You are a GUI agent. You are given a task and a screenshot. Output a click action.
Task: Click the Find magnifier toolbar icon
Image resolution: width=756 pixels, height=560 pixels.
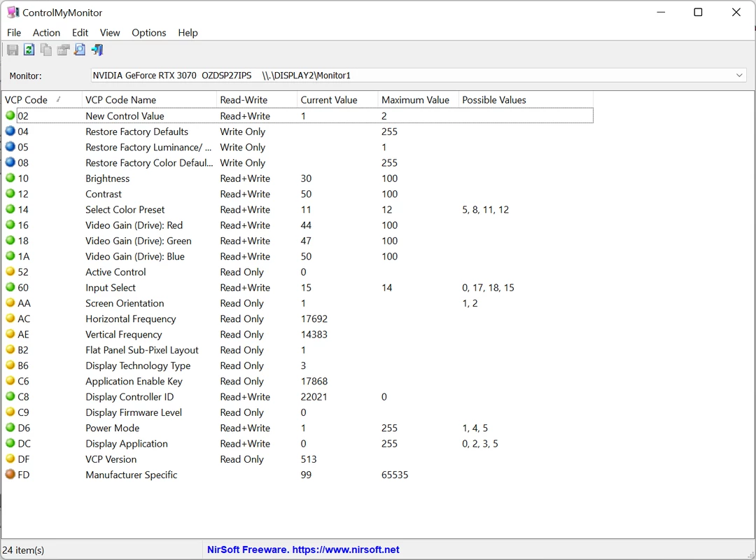pyautogui.click(x=80, y=50)
